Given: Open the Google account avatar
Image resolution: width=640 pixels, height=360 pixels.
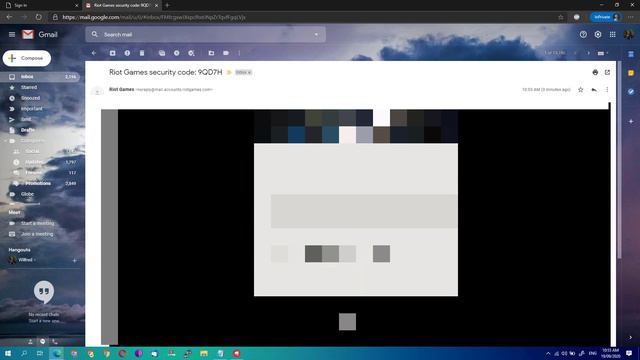Looking at the screenshot, I should [629, 35].
